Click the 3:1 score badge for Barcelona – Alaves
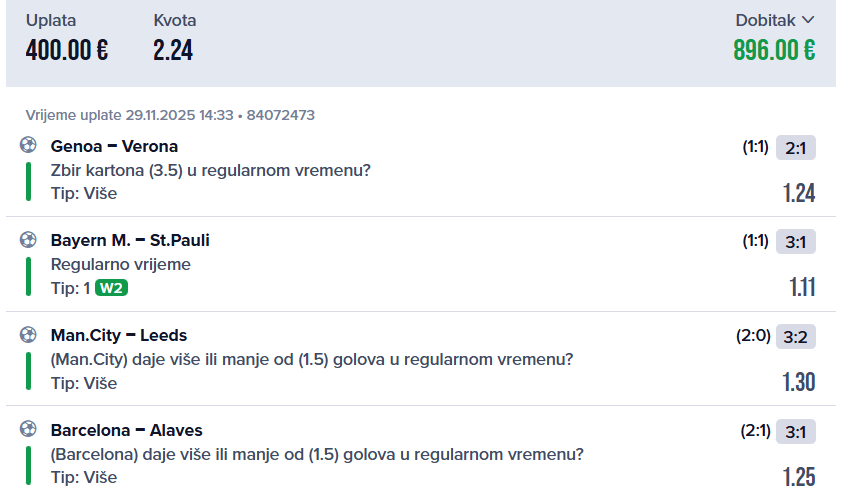Screen dimensions: 844x499 796,432
